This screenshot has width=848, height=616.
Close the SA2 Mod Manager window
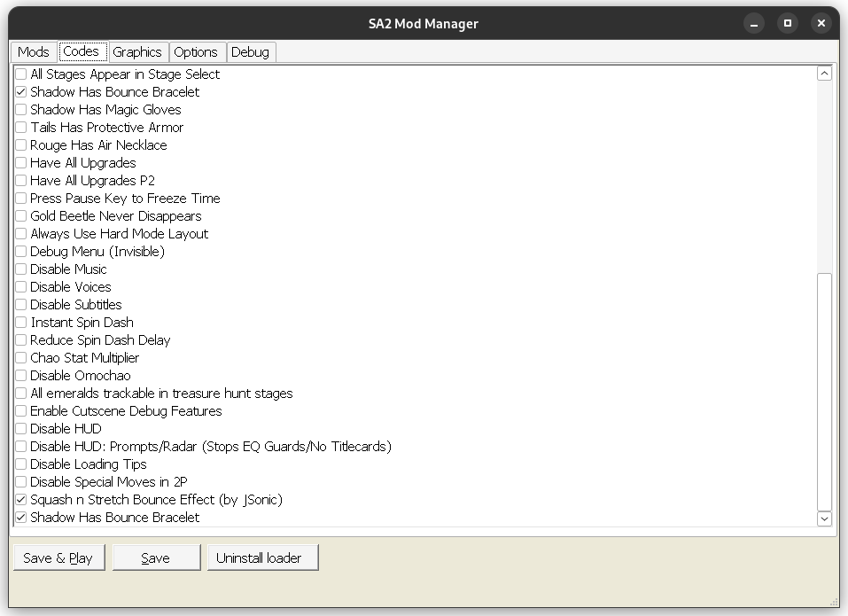pyautogui.click(x=821, y=23)
